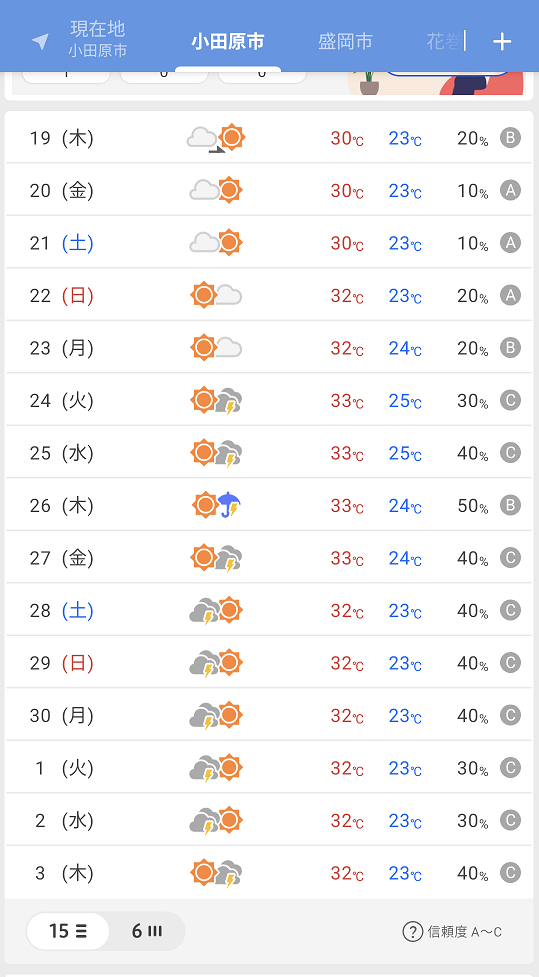Switch to the 盛岡市 tab
The height and width of the screenshot is (977, 539).
pos(345,41)
